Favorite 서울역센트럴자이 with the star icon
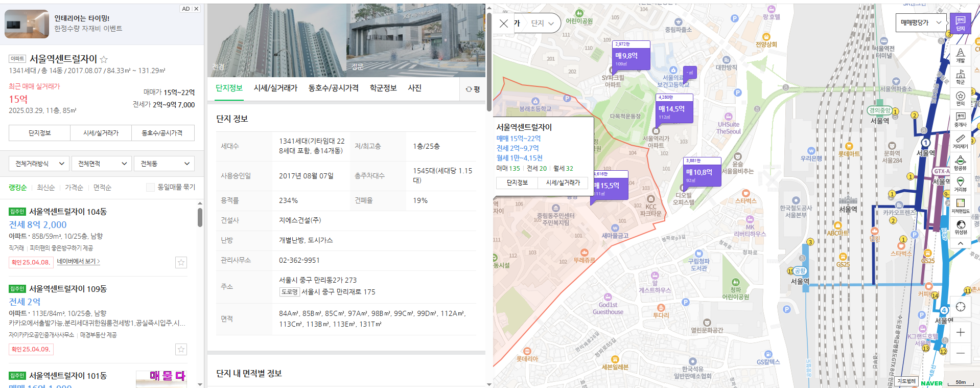Screen dimensions: 980x388 (x=104, y=59)
